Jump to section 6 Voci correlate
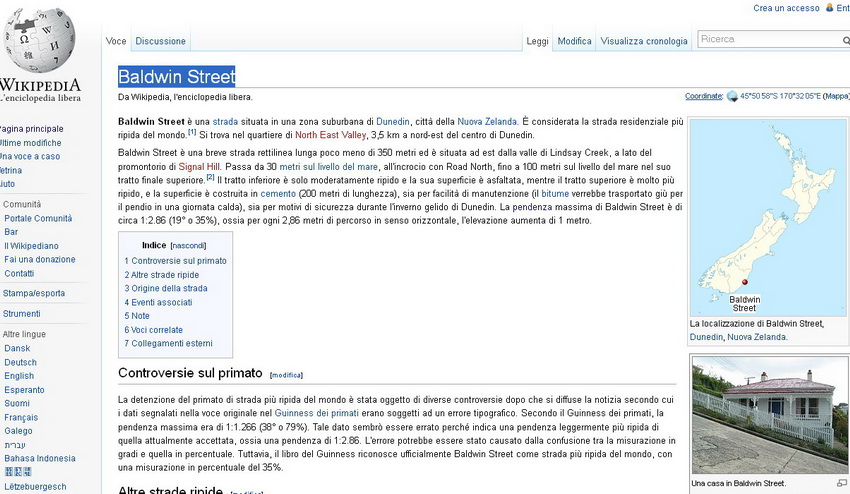850x494 pixels. (x=153, y=330)
